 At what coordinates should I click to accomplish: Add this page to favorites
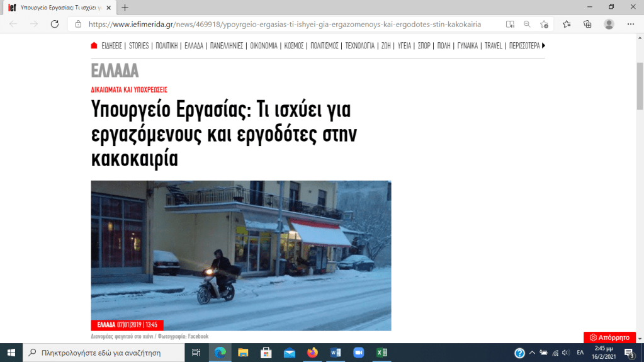pos(544,24)
